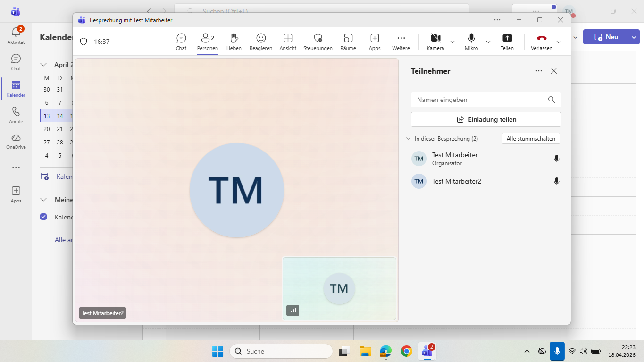The image size is (644, 362).
Task: Turn on the Kamera
Action: pos(435,42)
